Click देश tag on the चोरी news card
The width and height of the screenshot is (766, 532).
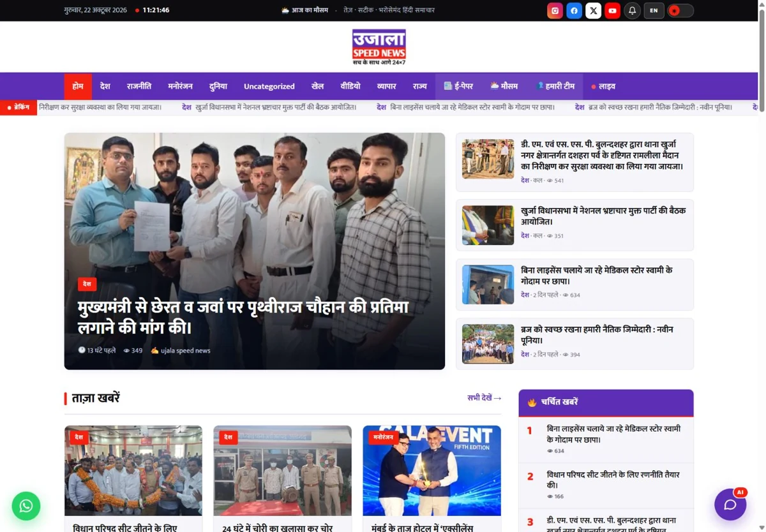point(229,438)
